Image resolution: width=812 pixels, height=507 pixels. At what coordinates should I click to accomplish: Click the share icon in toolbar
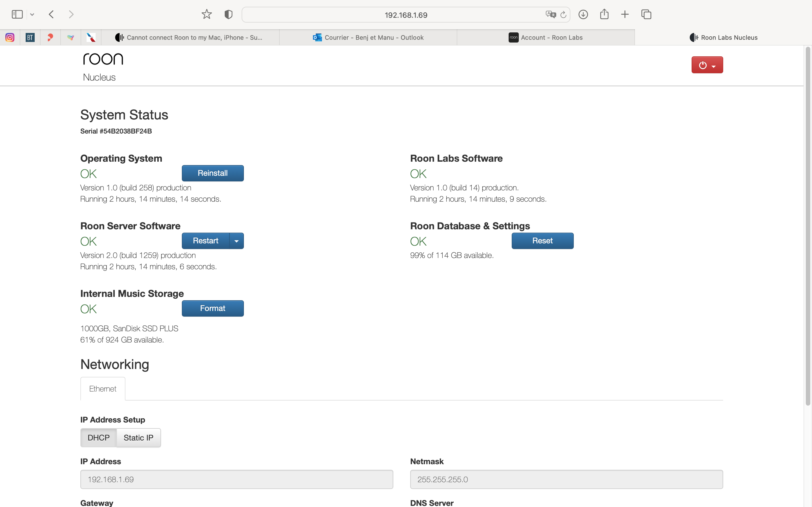[604, 14]
